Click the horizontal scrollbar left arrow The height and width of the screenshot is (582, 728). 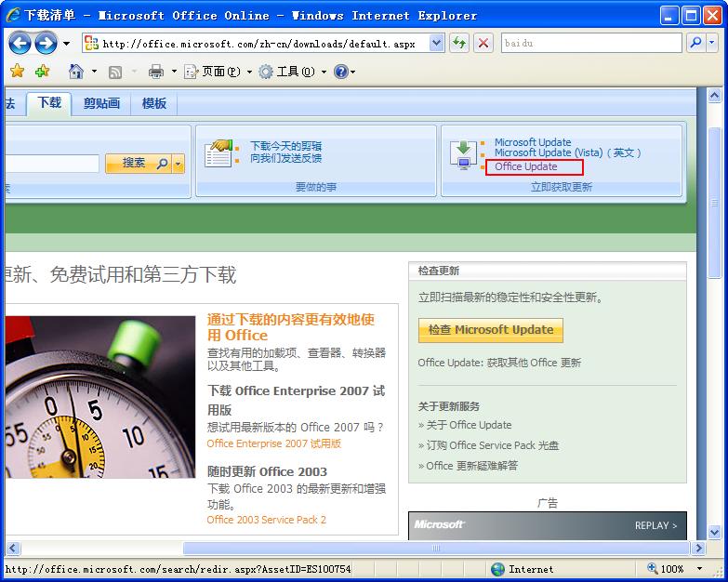[x=12, y=549]
